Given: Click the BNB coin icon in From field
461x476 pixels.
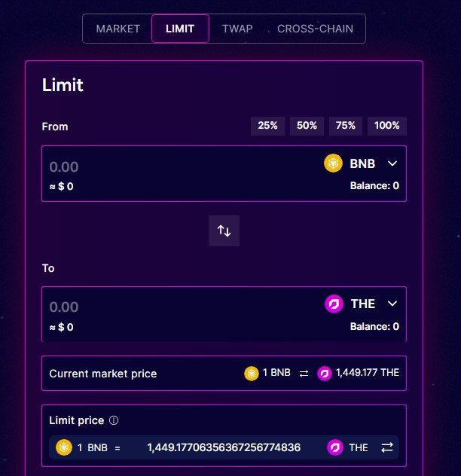Looking at the screenshot, I should pyautogui.click(x=333, y=163).
